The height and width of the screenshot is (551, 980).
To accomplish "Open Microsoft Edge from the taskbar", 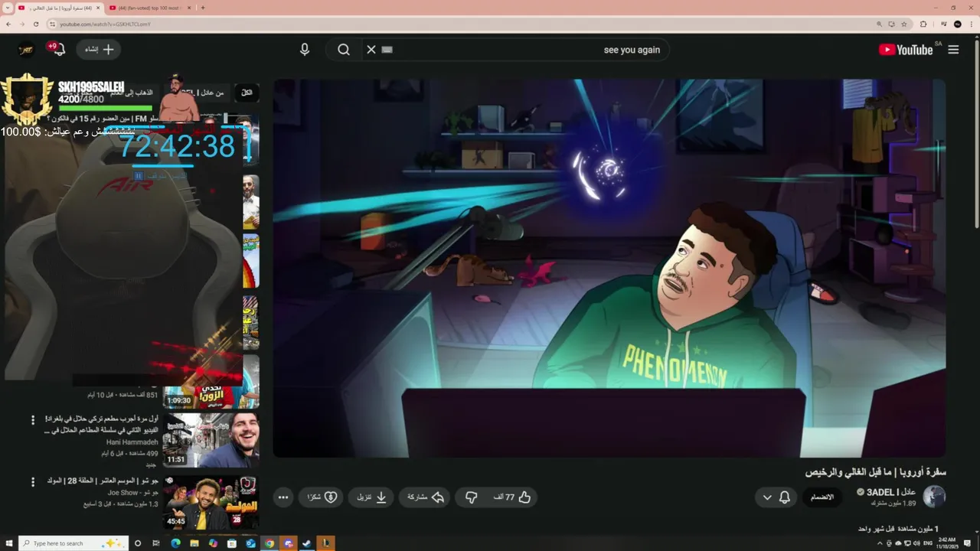I will click(x=175, y=543).
